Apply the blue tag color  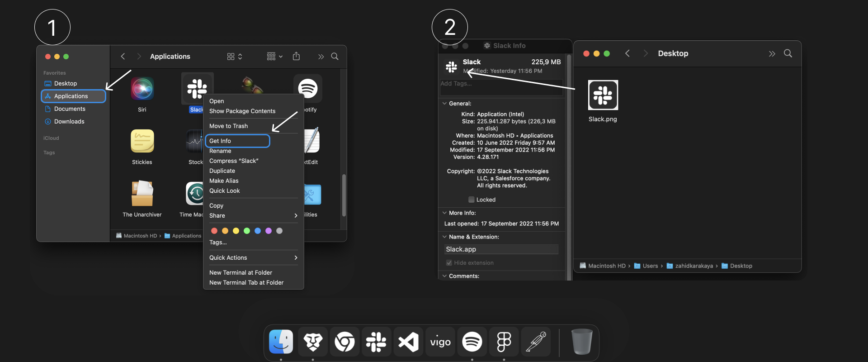click(258, 231)
